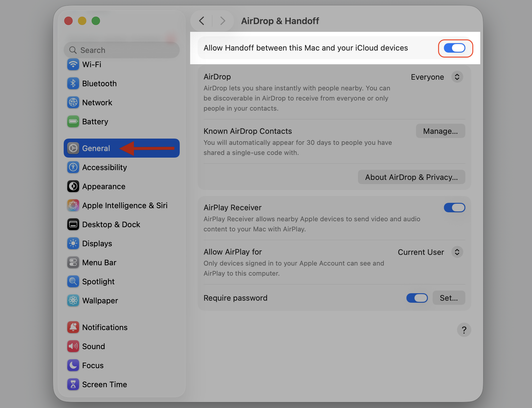Click the Network globe icon

[73, 103]
